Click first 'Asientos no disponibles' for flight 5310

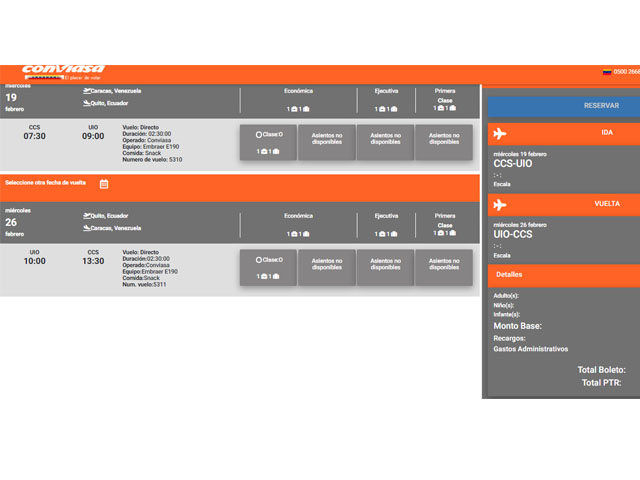click(x=327, y=142)
